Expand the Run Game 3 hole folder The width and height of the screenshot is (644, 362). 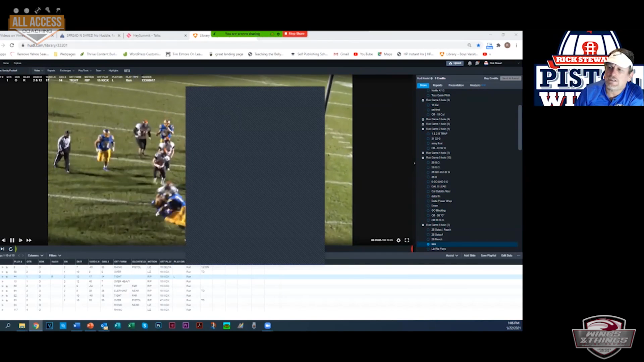423,119
